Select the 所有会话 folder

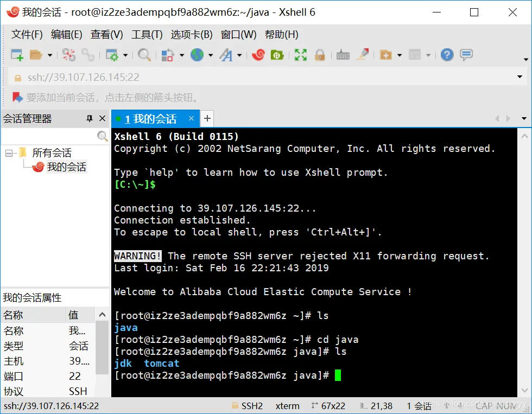click(52, 153)
